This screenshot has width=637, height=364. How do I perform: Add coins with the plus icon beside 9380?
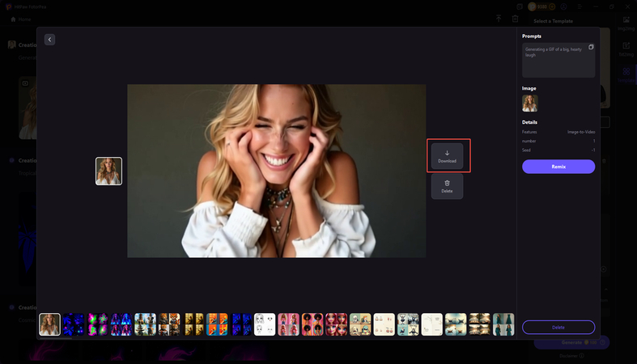[552, 6]
